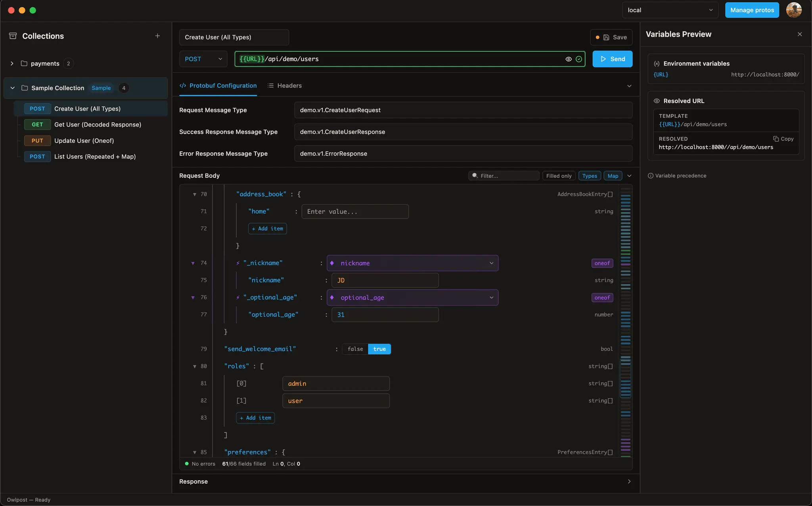Toggle the Types display option
812x506 pixels.
pos(590,176)
